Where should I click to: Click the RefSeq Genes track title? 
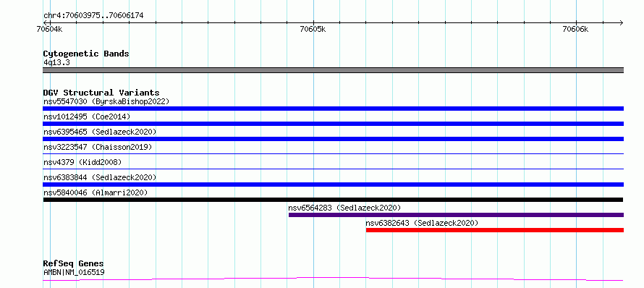(73, 263)
